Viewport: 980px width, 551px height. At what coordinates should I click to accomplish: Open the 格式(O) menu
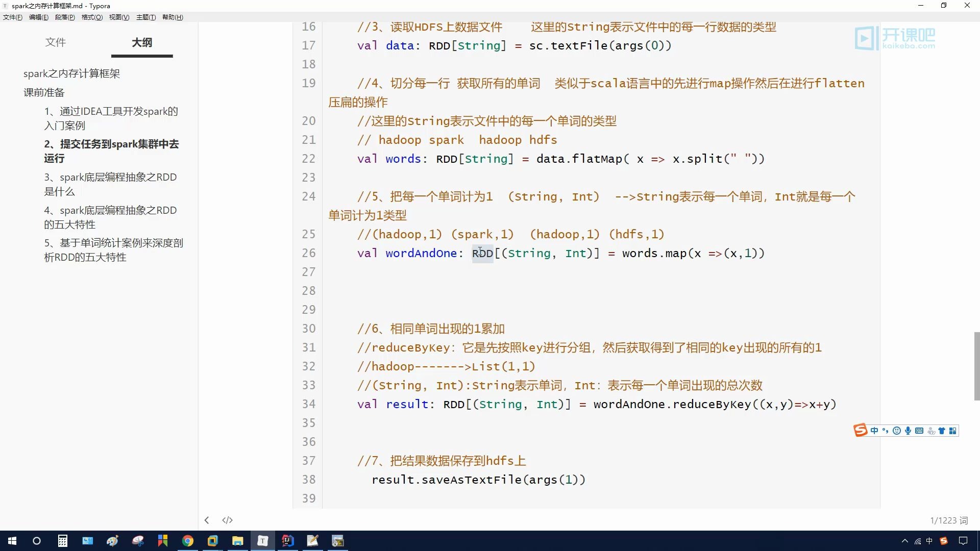(x=92, y=17)
